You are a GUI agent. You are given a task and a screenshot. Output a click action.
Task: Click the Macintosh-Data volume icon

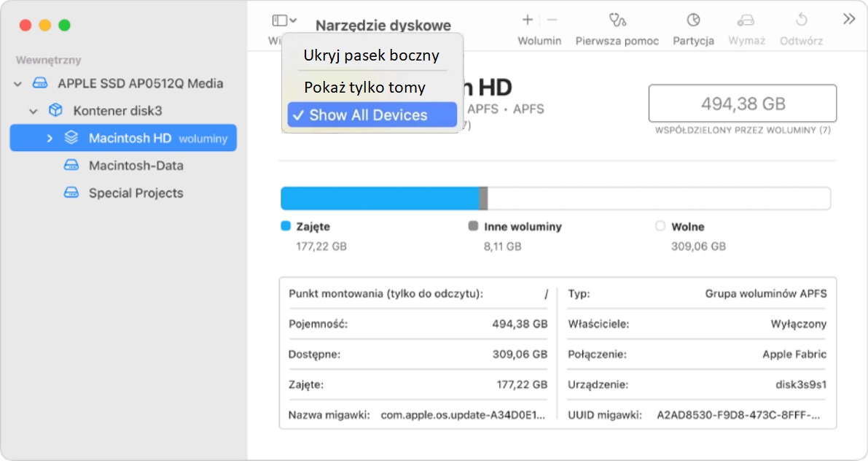click(x=71, y=166)
